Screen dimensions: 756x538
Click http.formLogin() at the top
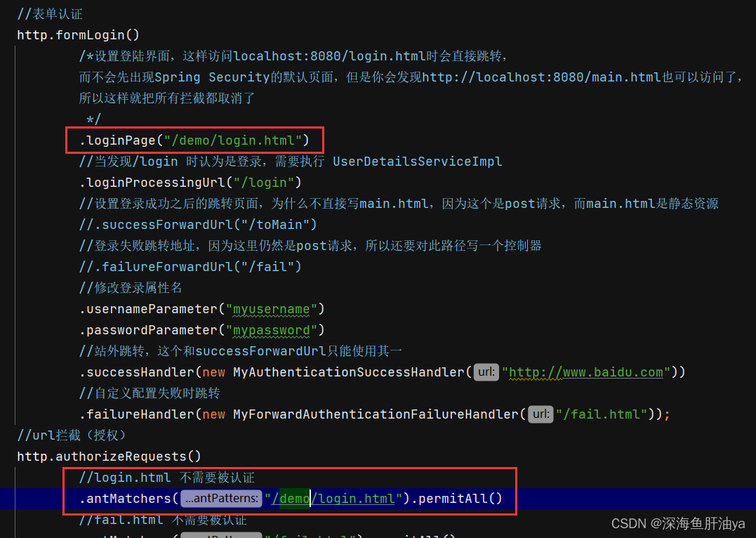tap(78, 34)
